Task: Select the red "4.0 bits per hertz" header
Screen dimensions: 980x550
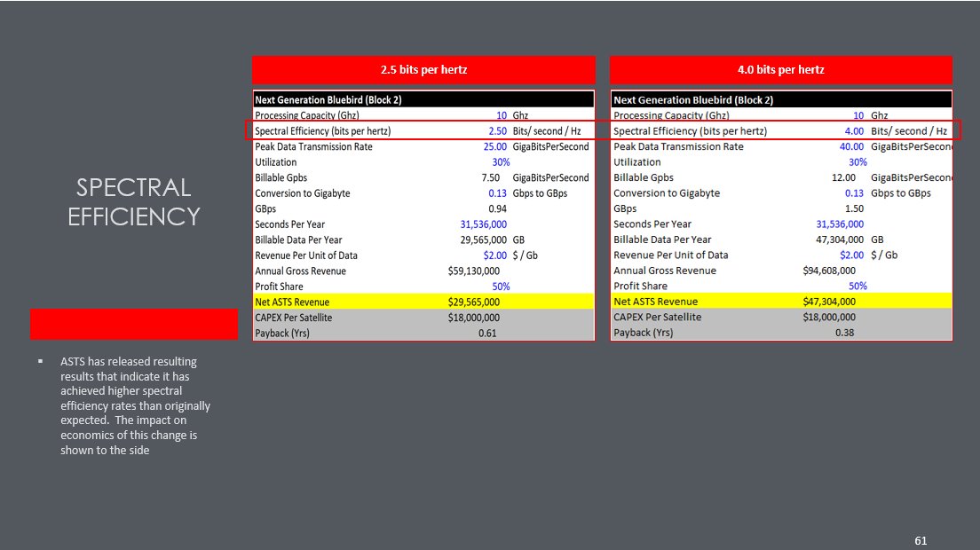Action: click(780, 70)
